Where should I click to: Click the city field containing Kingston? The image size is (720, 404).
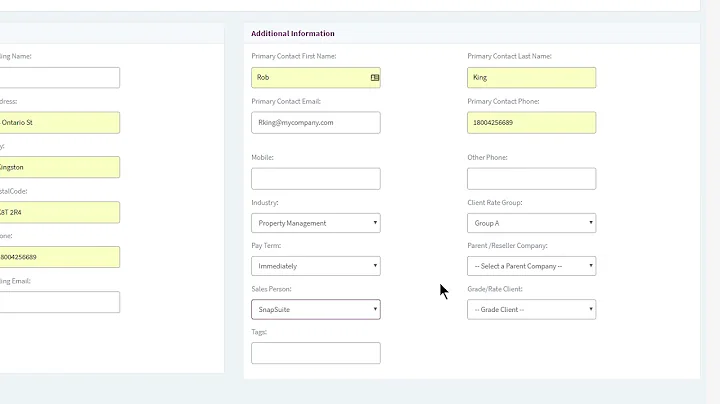60,167
